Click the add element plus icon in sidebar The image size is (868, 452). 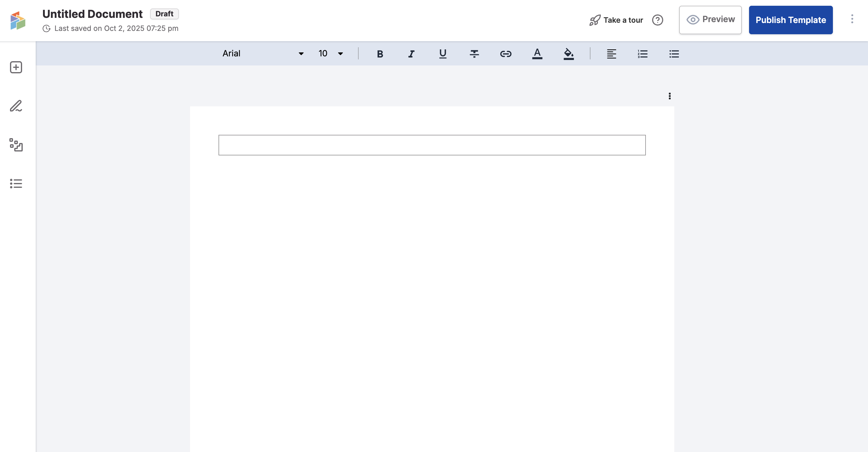coord(16,67)
